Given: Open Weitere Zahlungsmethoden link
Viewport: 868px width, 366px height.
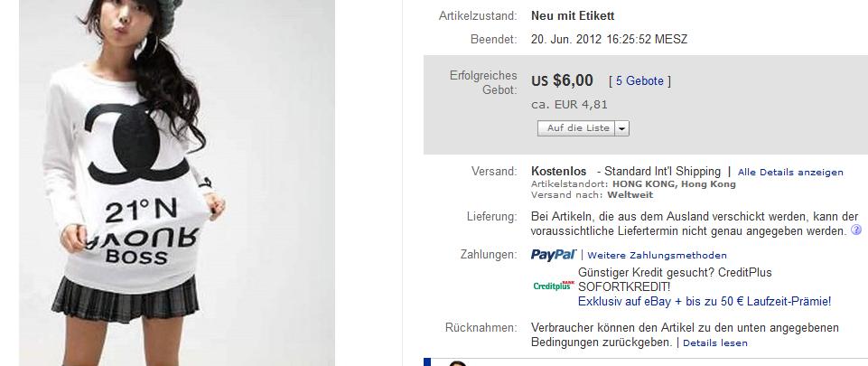Looking at the screenshot, I should 657,255.
